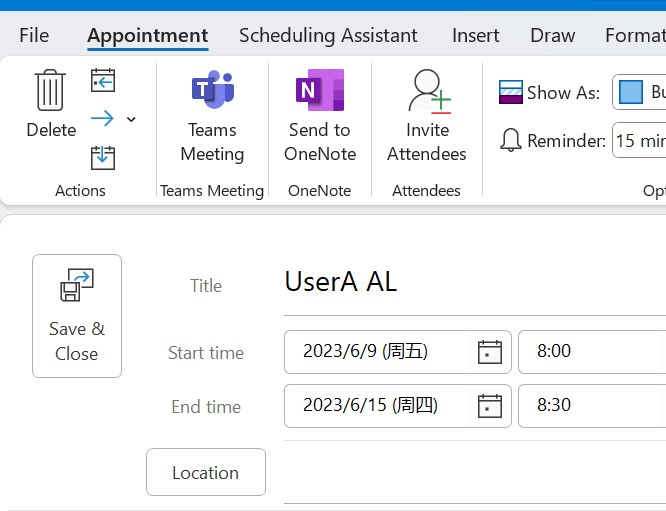
Task: Click the Delete trash can icon
Action: (51, 90)
